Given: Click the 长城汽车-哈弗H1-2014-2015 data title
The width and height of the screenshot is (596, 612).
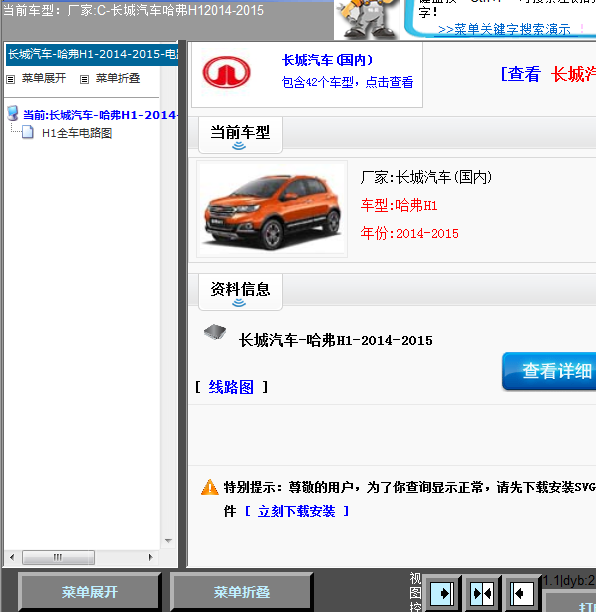Looking at the screenshot, I should coord(336,340).
